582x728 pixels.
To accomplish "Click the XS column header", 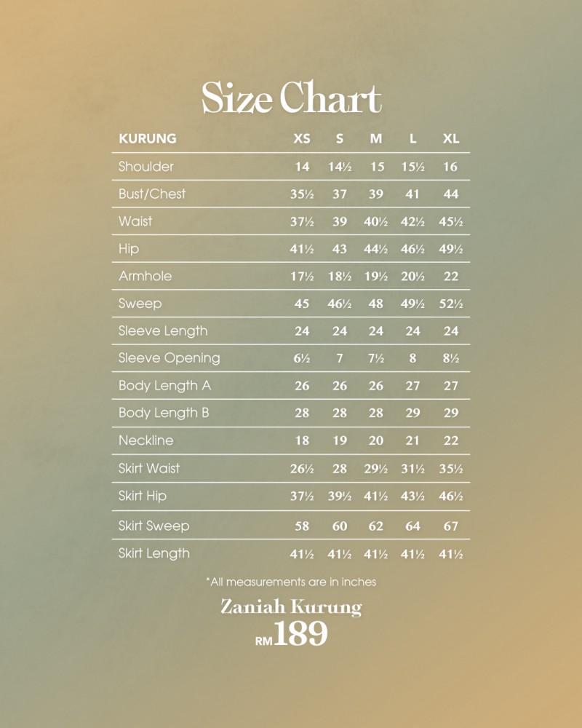I will coord(302,138).
